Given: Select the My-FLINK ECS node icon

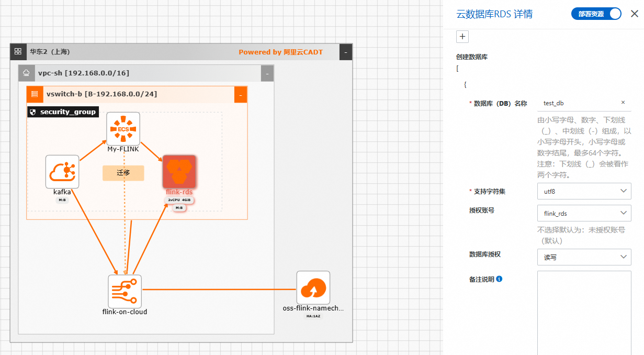Looking at the screenshot, I should point(123,129).
